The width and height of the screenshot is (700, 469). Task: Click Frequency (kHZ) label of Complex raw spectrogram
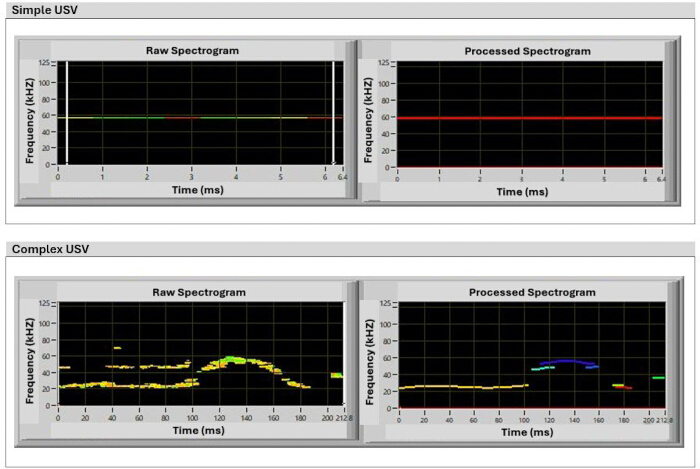[29, 361]
